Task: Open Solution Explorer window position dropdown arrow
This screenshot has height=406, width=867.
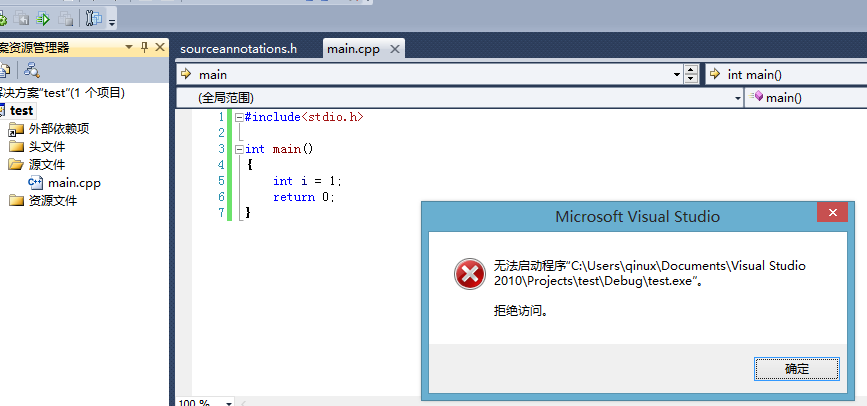Action: click(x=129, y=47)
